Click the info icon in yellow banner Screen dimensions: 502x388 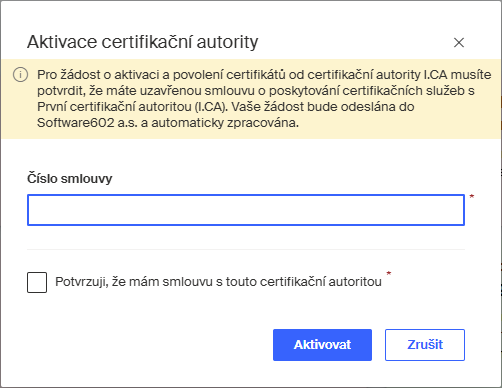coord(20,75)
